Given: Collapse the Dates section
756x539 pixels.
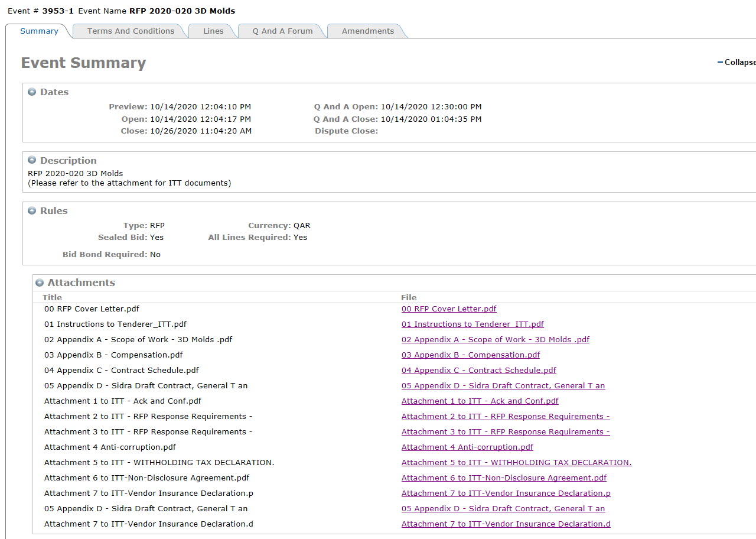Looking at the screenshot, I should (32, 92).
